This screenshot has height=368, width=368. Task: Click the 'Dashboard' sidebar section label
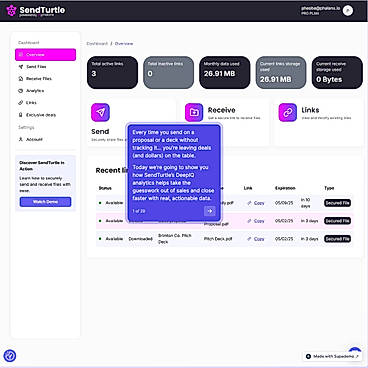29,43
